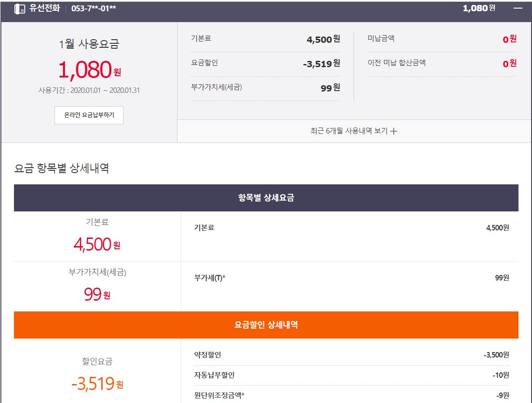Click the 미납금액 0원 entry

click(442, 39)
